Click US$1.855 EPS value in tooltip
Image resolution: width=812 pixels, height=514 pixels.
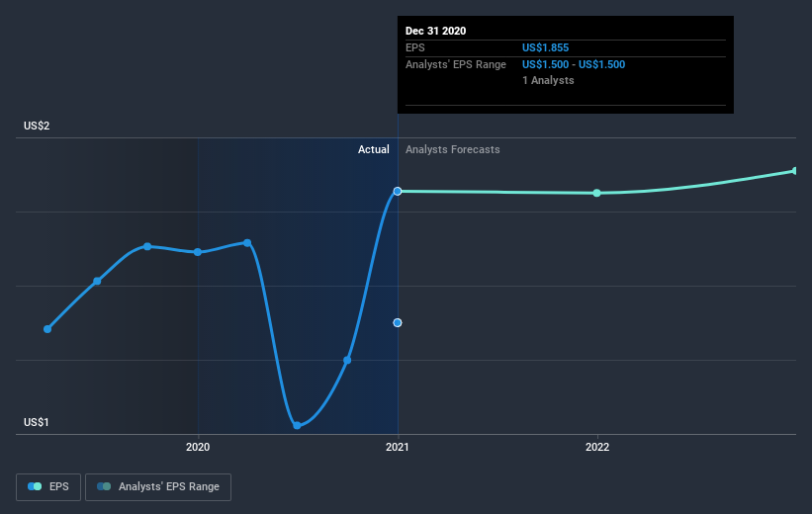[x=545, y=47]
